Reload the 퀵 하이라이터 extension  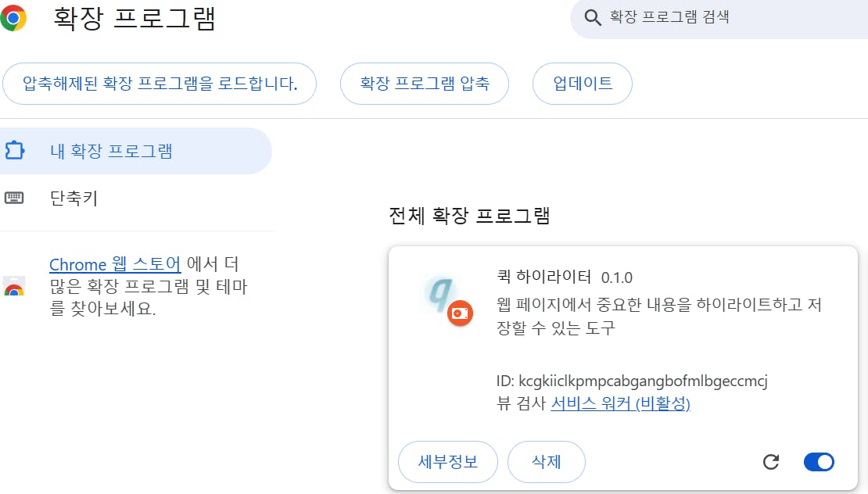[x=771, y=462]
